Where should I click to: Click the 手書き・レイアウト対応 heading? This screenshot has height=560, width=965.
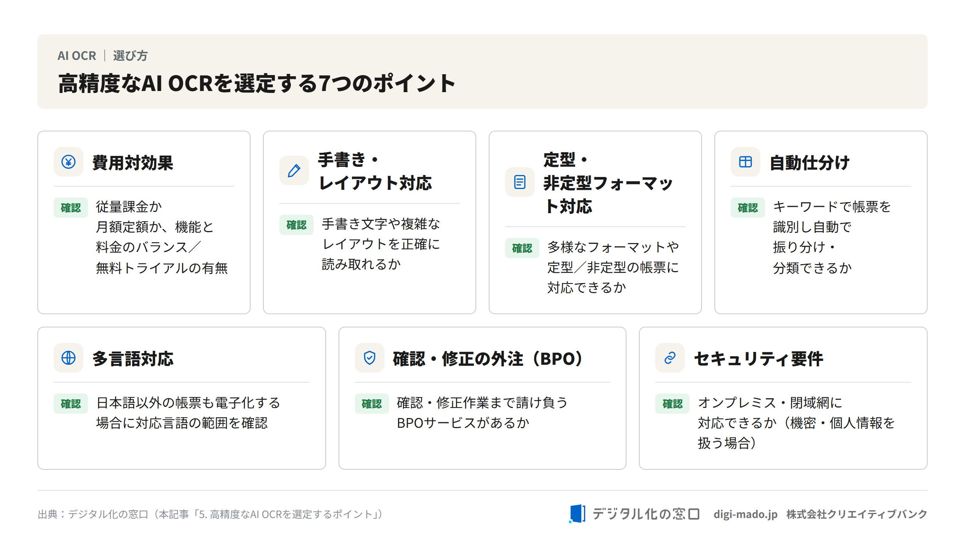pos(375,171)
